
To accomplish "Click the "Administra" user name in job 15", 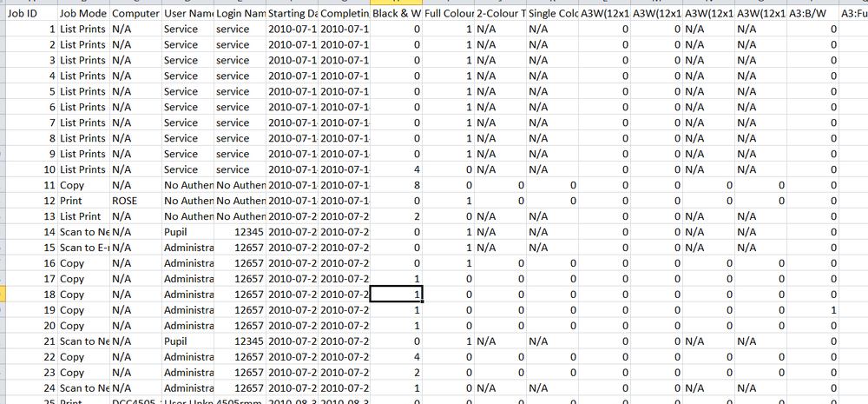I will tap(187, 247).
